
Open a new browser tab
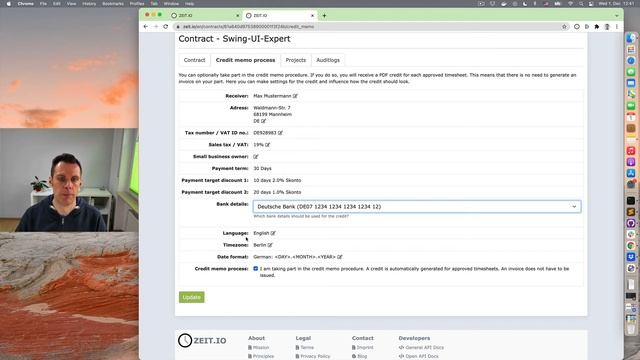[x=324, y=16]
